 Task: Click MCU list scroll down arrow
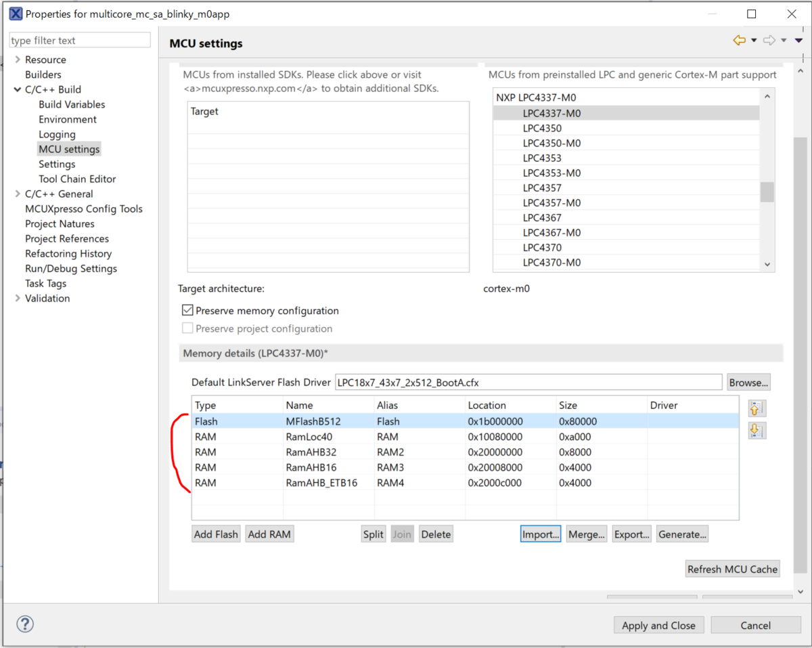[767, 265]
